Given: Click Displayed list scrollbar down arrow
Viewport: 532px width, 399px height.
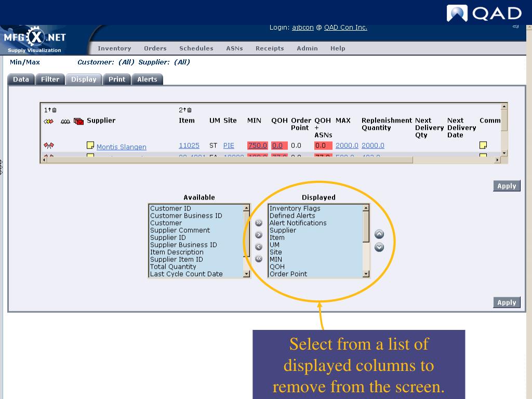Looking at the screenshot, I should coord(366,274).
